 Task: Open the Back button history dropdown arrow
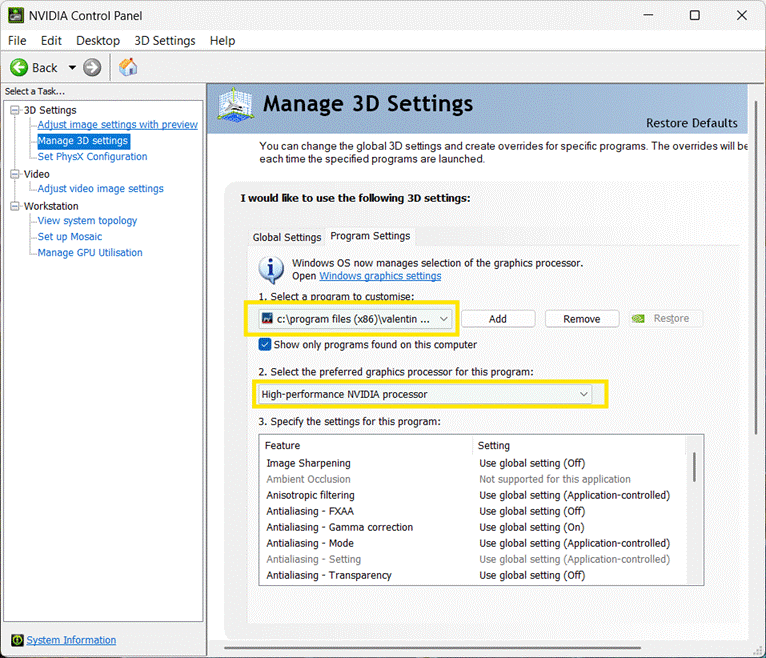pos(72,68)
